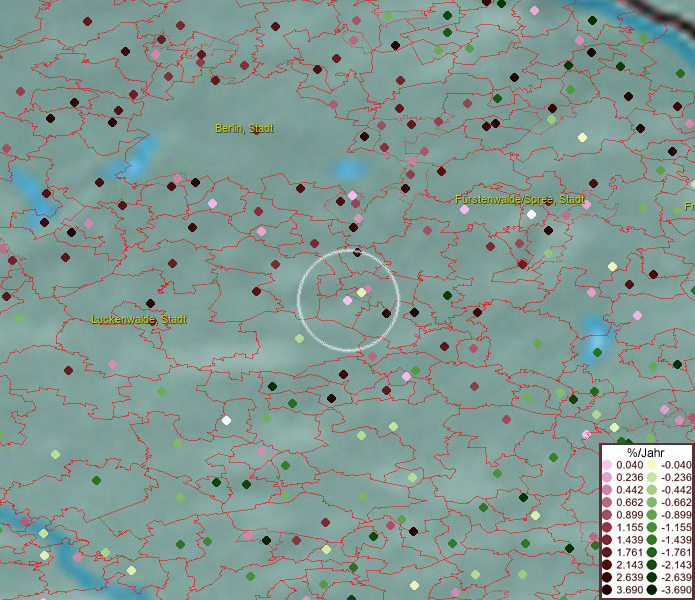
Task: Select the 0.899 legend color swatch
Action: point(607,515)
